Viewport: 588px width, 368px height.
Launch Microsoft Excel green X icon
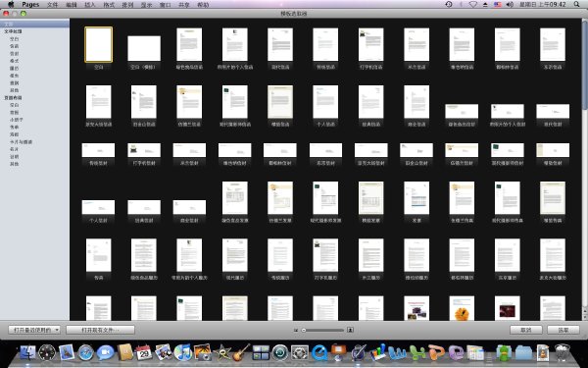click(416, 352)
